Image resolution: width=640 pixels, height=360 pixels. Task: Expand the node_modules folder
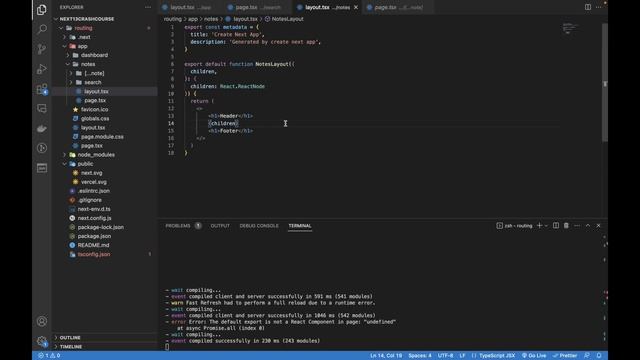pyautogui.click(x=96, y=155)
